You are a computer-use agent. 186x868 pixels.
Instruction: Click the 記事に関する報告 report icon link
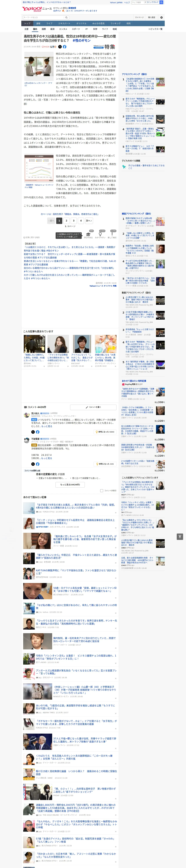31,237
